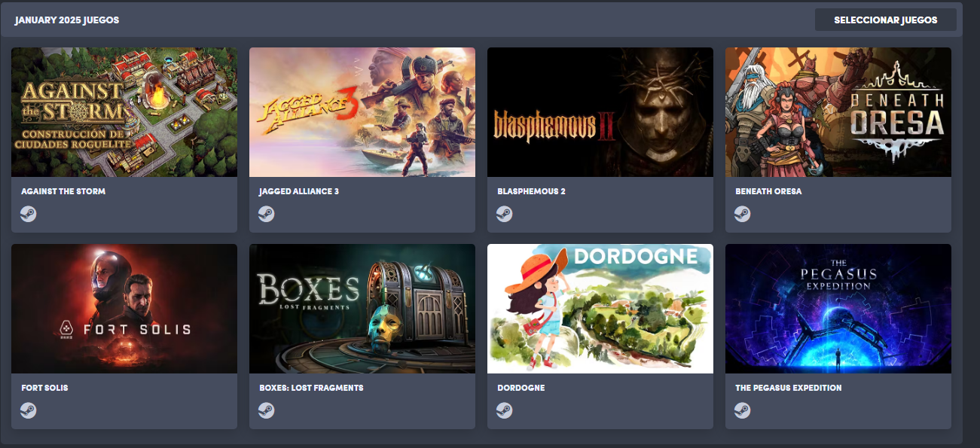980x448 pixels.
Task: Click the Blasphemous 2 title text
Action: point(531,191)
